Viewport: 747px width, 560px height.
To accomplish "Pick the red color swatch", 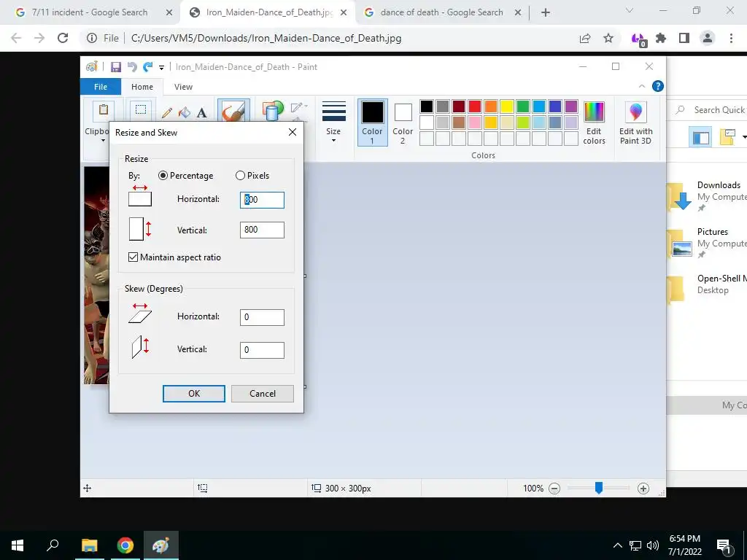I will [x=475, y=106].
